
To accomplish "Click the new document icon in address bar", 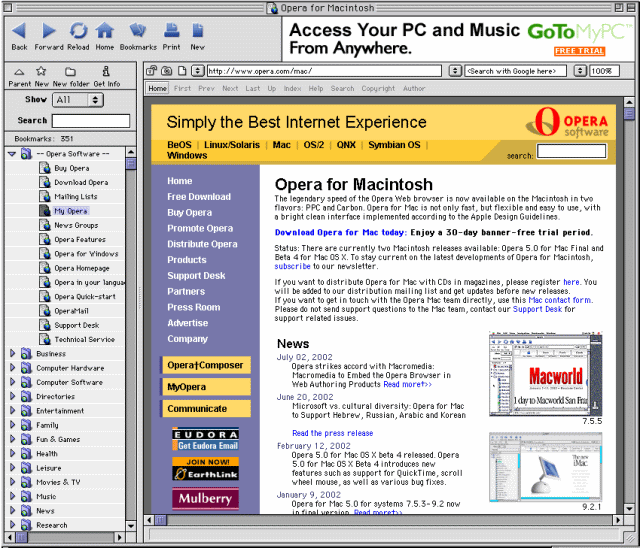I will click(182, 71).
